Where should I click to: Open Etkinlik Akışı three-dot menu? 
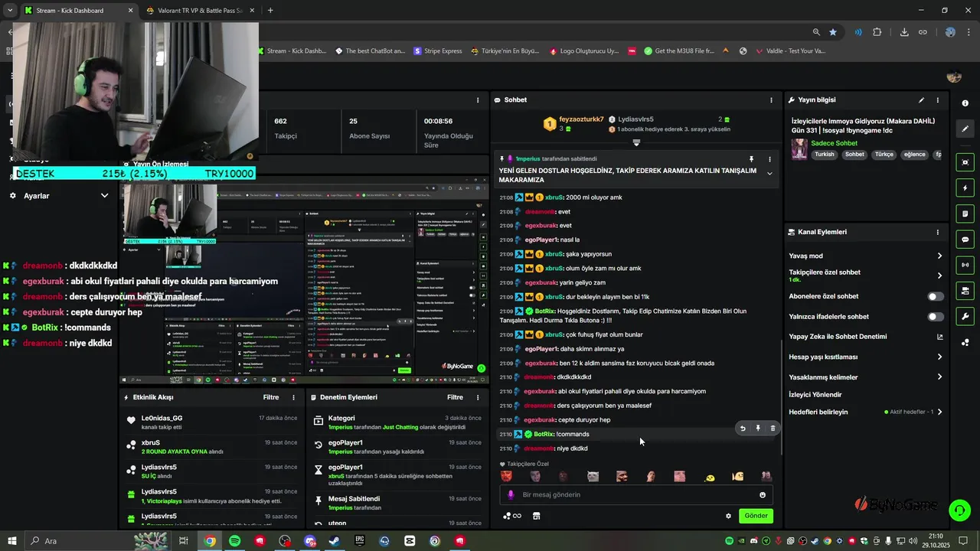[x=293, y=397]
